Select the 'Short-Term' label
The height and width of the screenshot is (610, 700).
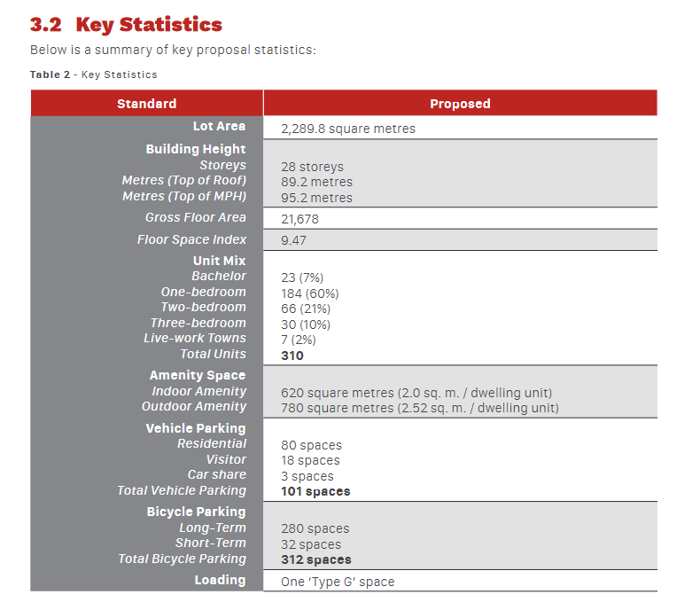tap(211, 543)
